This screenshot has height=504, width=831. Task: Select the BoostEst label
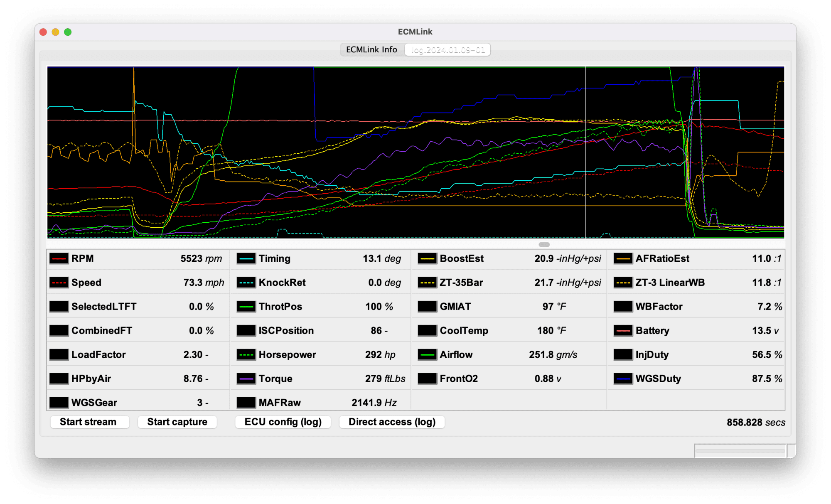pyautogui.click(x=462, y=258)
